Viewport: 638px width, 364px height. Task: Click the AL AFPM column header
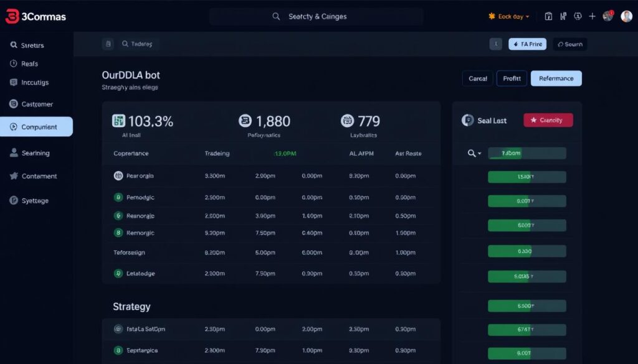click(361, 154)
